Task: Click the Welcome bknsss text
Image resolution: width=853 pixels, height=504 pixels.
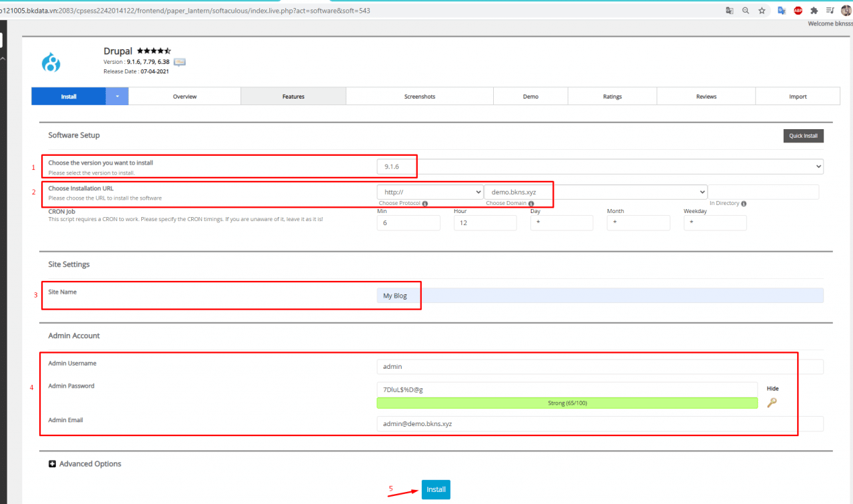Action: pos(830,23)
